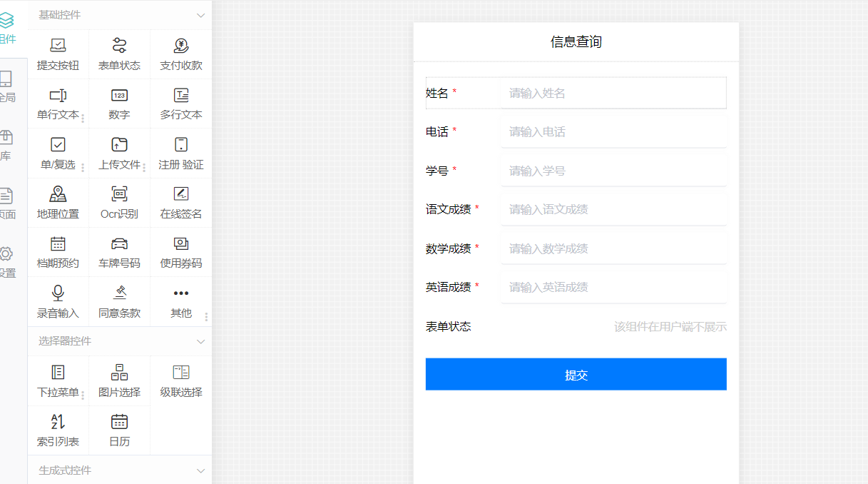868x484 pixels.
Task: Expand the 生成式控件 section
Action: coord(200,470)
